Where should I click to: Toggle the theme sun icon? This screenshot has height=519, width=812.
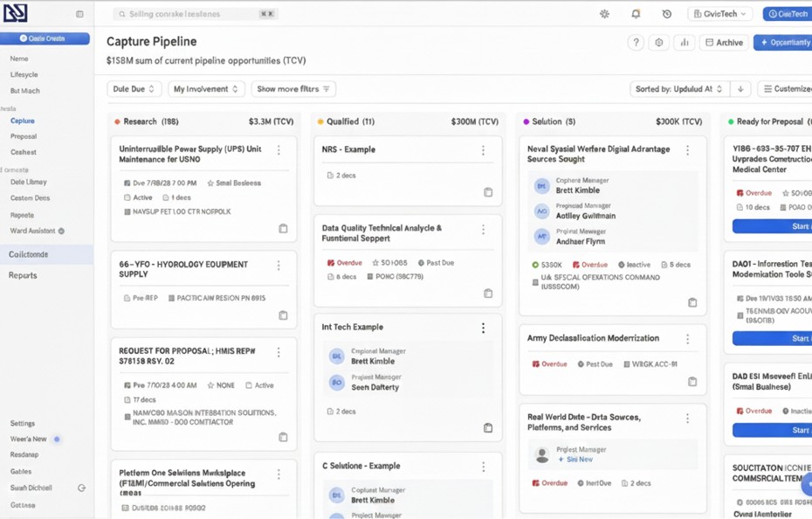tap(604, 14)
